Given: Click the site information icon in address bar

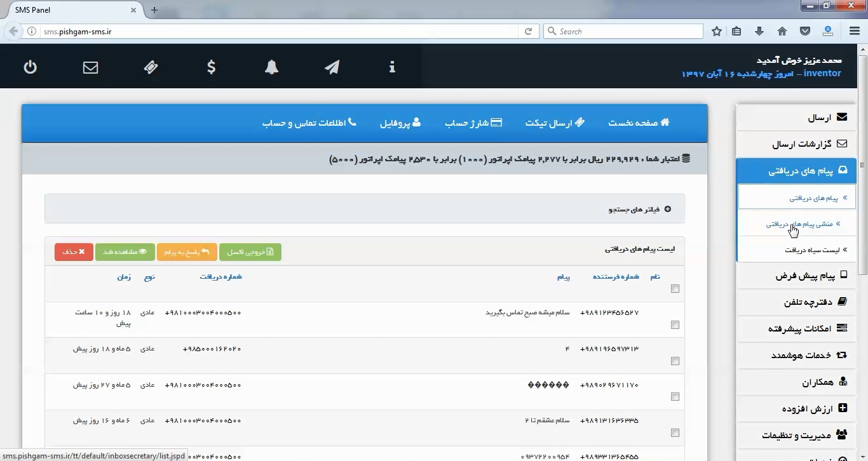Looking at the screenshot, I should tap(32, 31).
